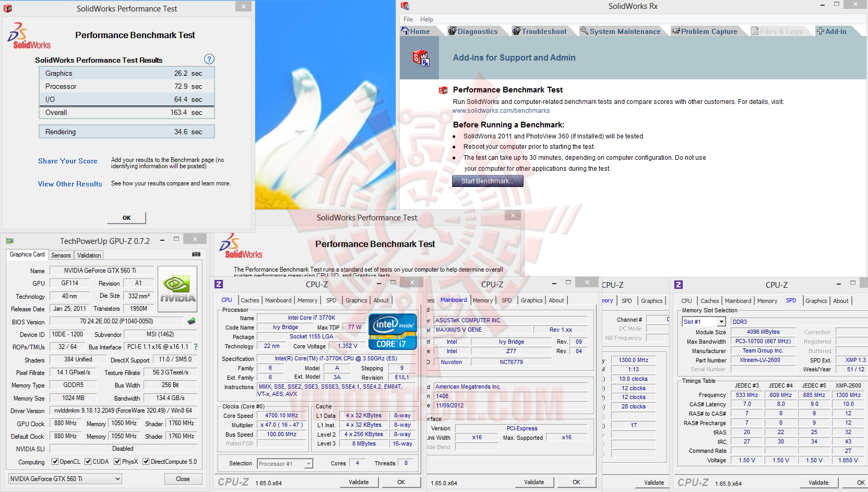Screen dimensions: 868x492
Task: Click the SolidWorks logo in the results dialog
Action: click(29, 36)
